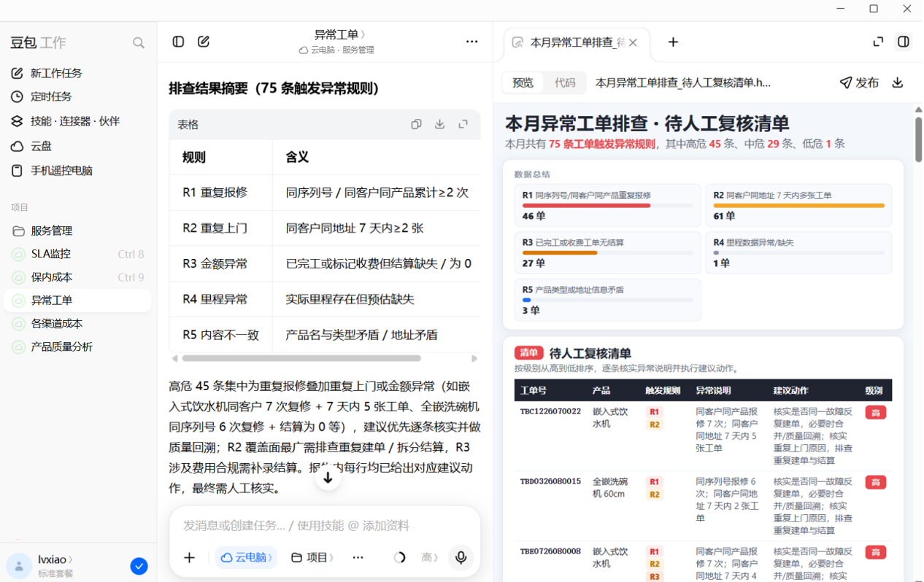Screen dimensions: 924x582
Task: Switch to 代码 view
Action: tap(565, 82)
